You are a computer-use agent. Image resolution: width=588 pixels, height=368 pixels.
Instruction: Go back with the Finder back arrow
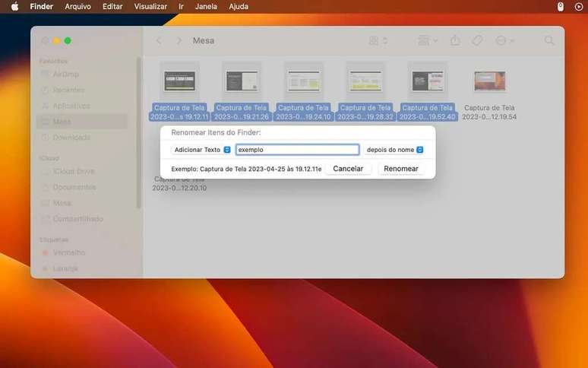[159, 40]
